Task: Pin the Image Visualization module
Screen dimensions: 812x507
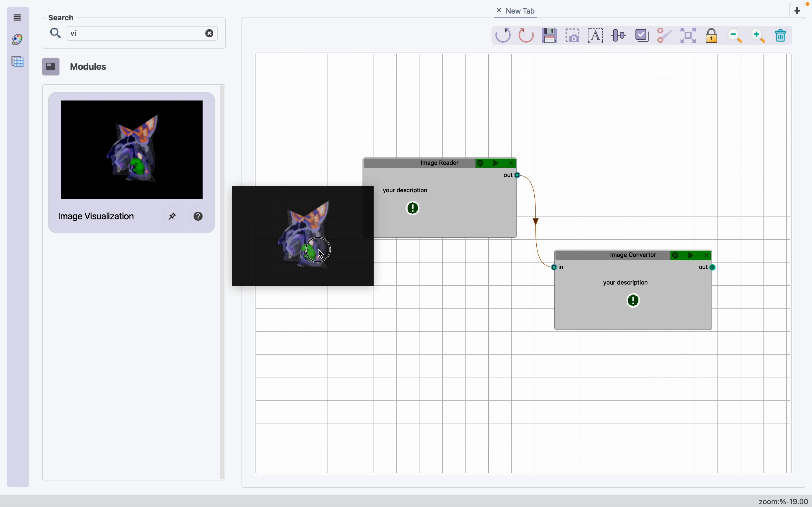Action: pyautogui.click(x=172, y=217)
